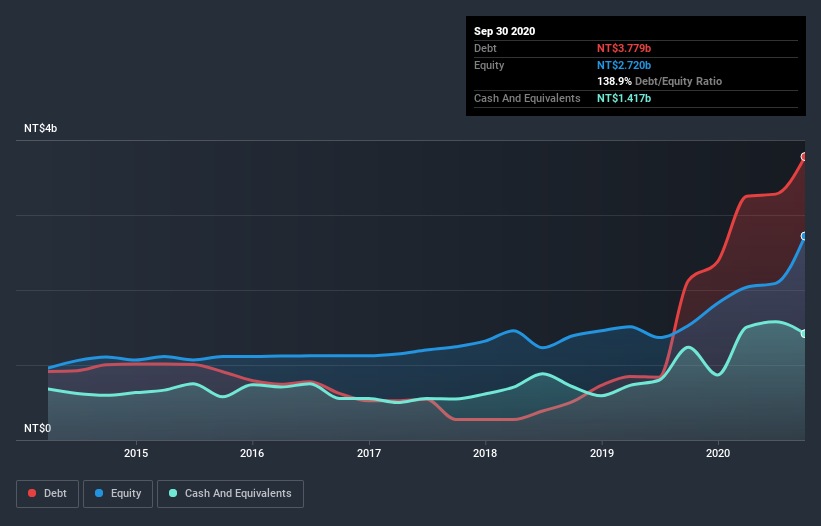Image resolution: width=821 pixels, height=526 pixels.
Task: Toggle the Debt legend button
Action: [x=48, y=494]
